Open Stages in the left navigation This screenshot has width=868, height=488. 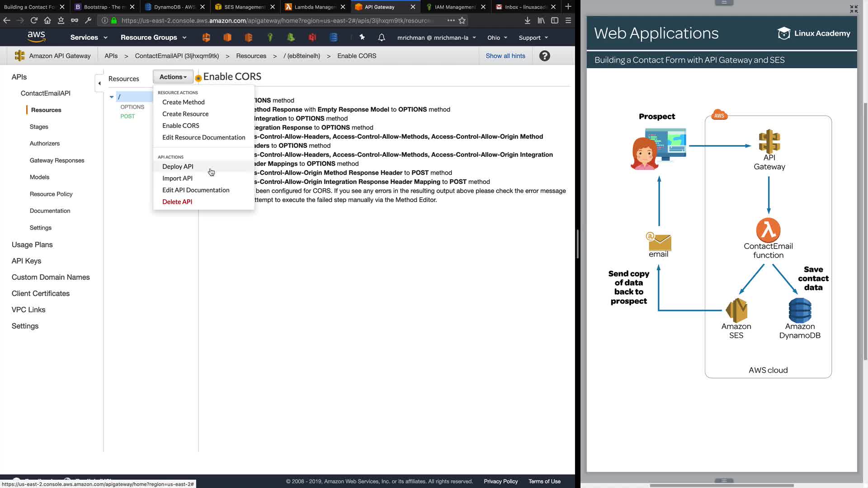click(x=39, y=127)
